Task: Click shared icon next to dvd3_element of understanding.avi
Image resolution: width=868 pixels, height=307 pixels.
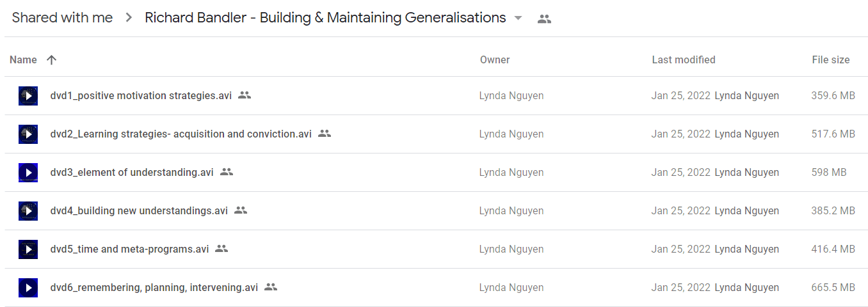Action: [x=227, y=172]
